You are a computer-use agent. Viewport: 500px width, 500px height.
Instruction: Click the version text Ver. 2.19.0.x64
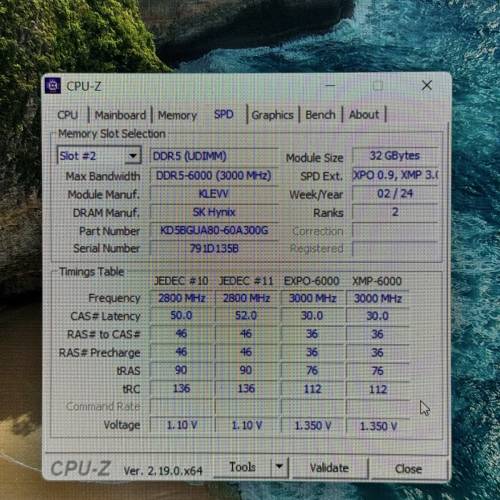pyautogui.click(x=163, y=471)
